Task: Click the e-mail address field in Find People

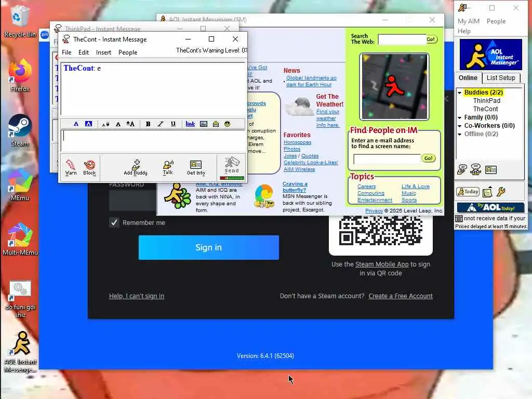Action: (387, 159)
